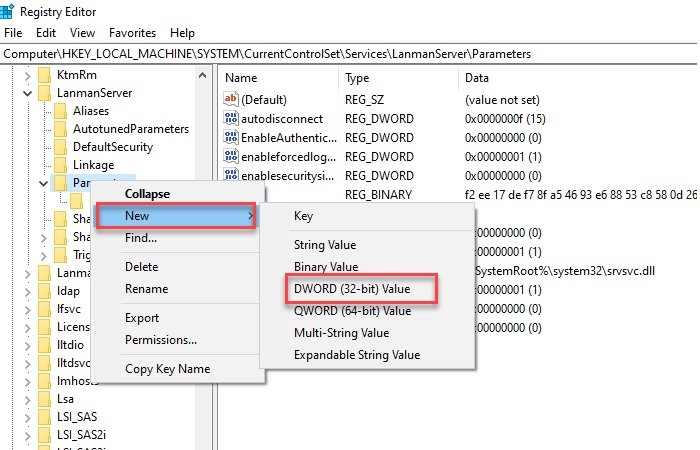700x450 pixels.
Task: Click the (Default) string value icon
Action: coord(231,99)
